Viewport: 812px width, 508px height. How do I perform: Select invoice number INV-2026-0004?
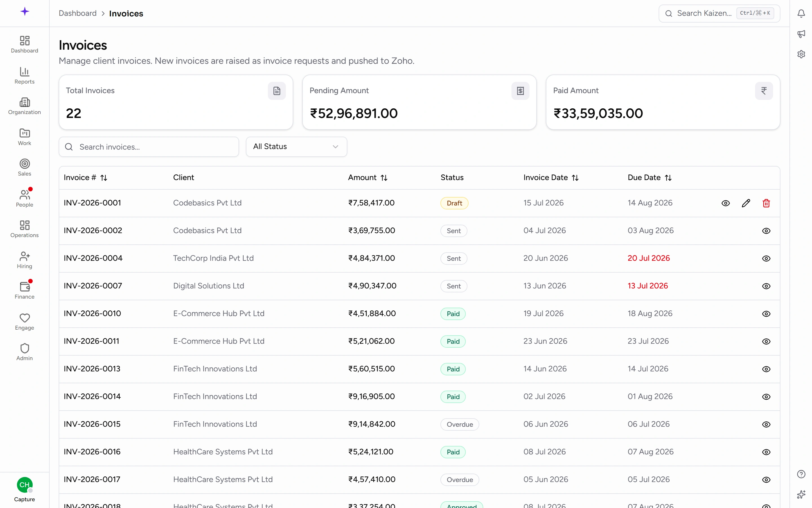pos(93,258)
